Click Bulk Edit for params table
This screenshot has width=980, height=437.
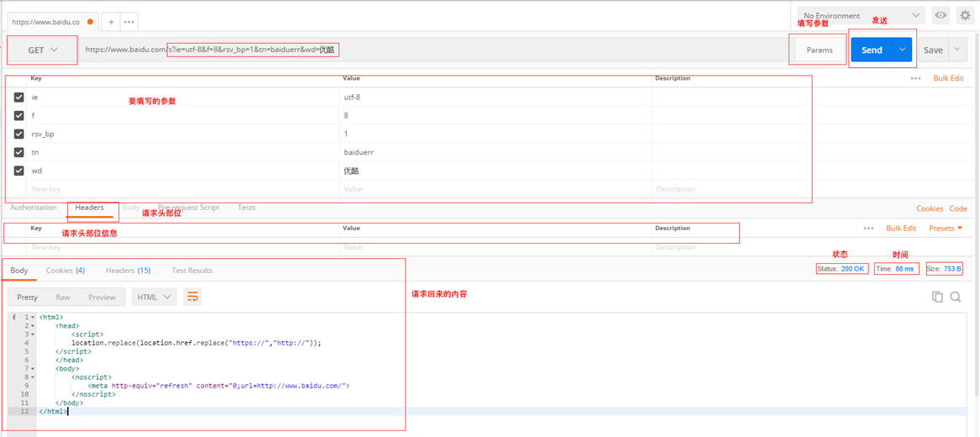(x=949, y=78)
